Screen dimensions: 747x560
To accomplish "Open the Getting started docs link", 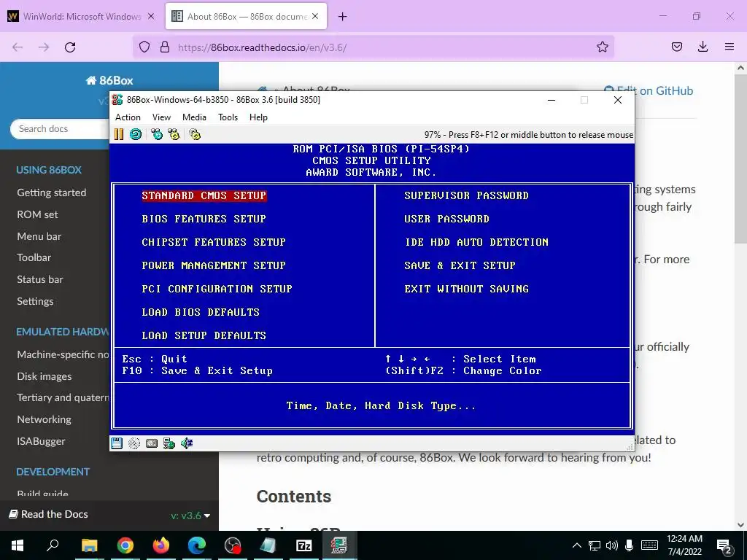I will [52, 192].
